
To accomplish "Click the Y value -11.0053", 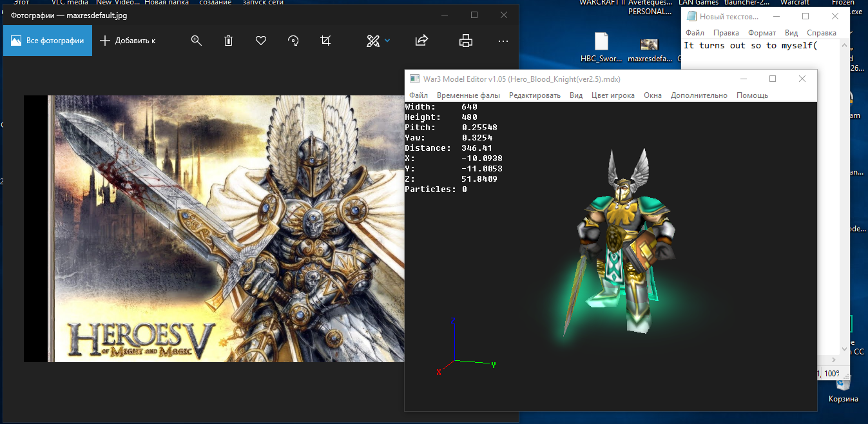I will tap(482, 169).
